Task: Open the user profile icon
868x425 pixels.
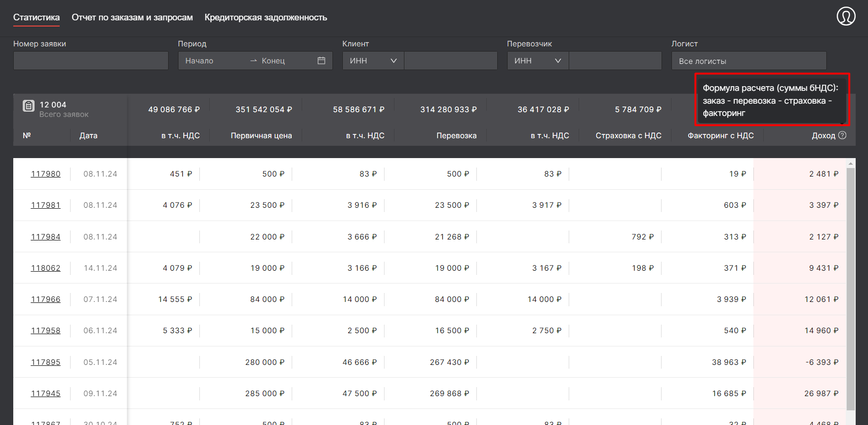Action: [x=846, y=16]
